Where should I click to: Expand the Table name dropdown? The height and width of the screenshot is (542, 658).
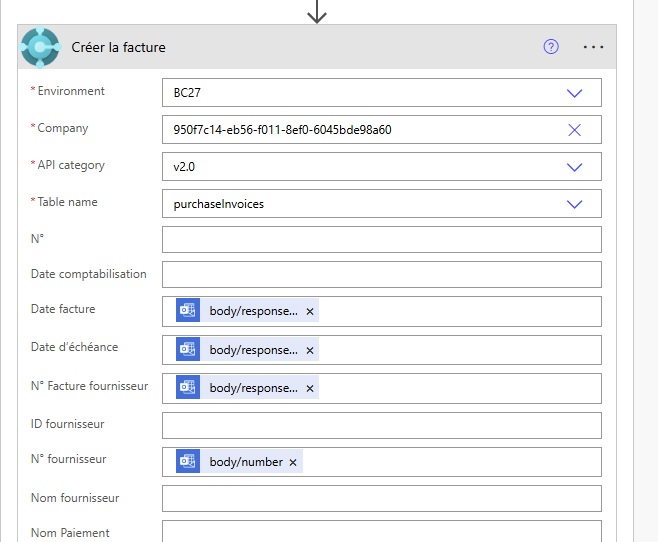click(574, 204)
